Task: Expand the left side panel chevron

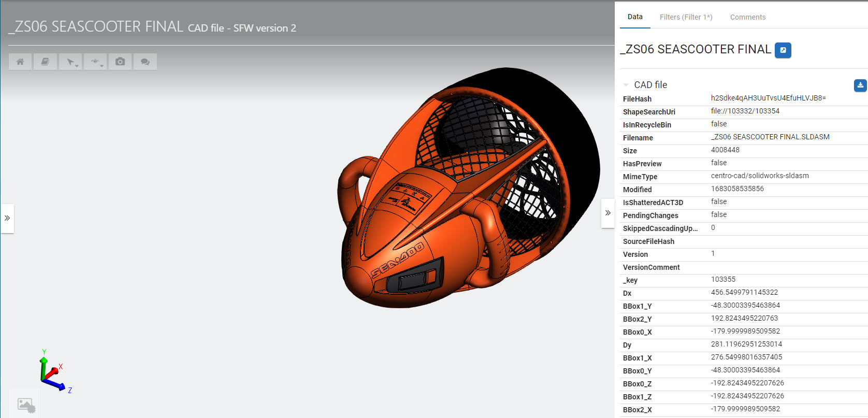Action: [7, 218]
